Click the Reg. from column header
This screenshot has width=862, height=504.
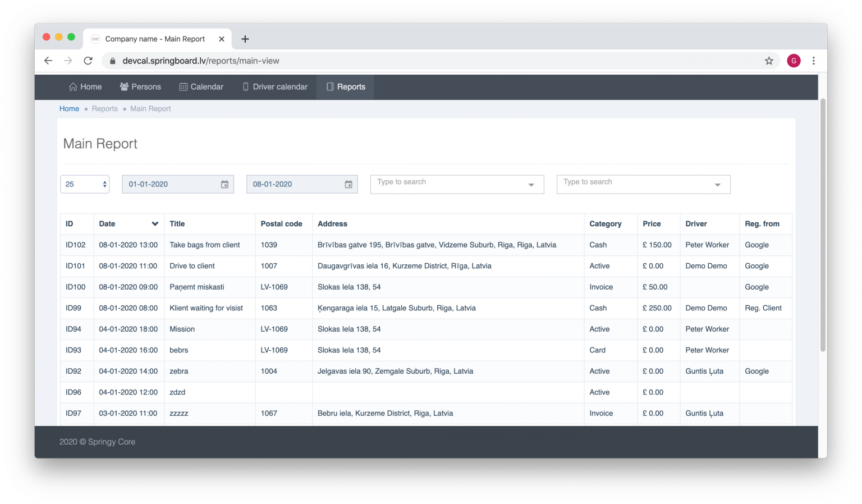coord(765,223)
